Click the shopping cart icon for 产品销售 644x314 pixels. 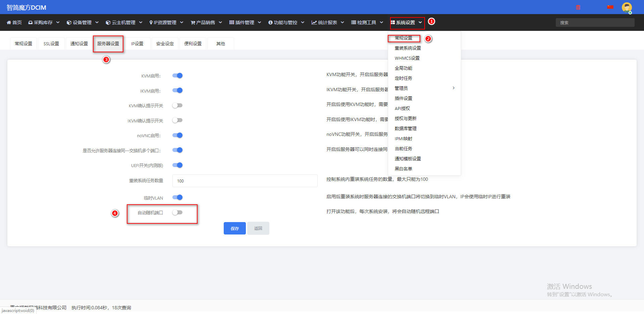[x=193, y=22]
